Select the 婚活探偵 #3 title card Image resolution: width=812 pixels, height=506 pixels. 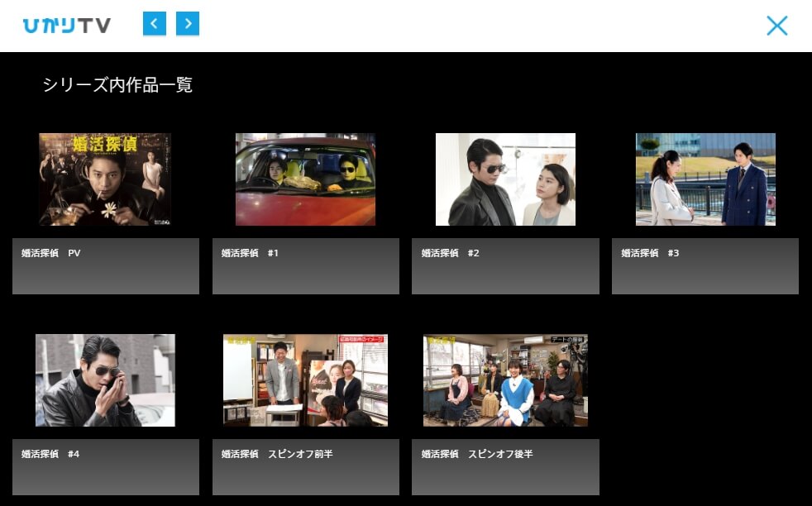click(x=705, y=266)
